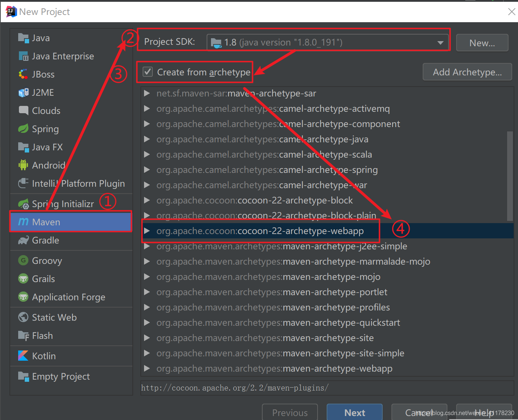The image size is (518, 420).
Task: Click the IntelliJ Platform Plugin icon
Action: tap(23, 183)
